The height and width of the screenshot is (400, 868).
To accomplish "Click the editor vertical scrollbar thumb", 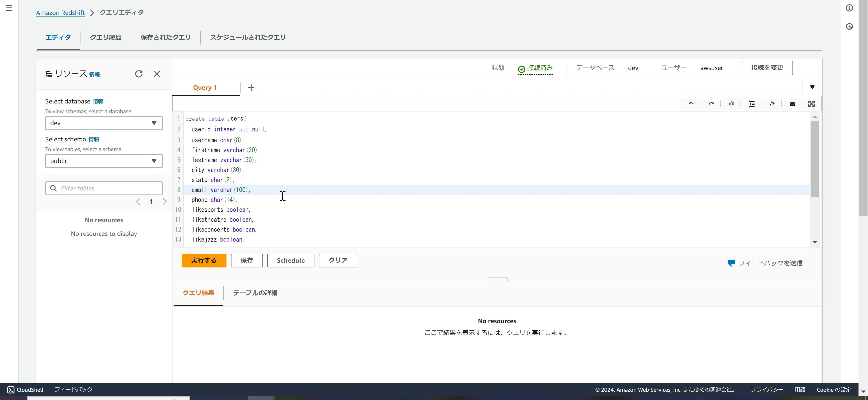I will tap(815, 159).
